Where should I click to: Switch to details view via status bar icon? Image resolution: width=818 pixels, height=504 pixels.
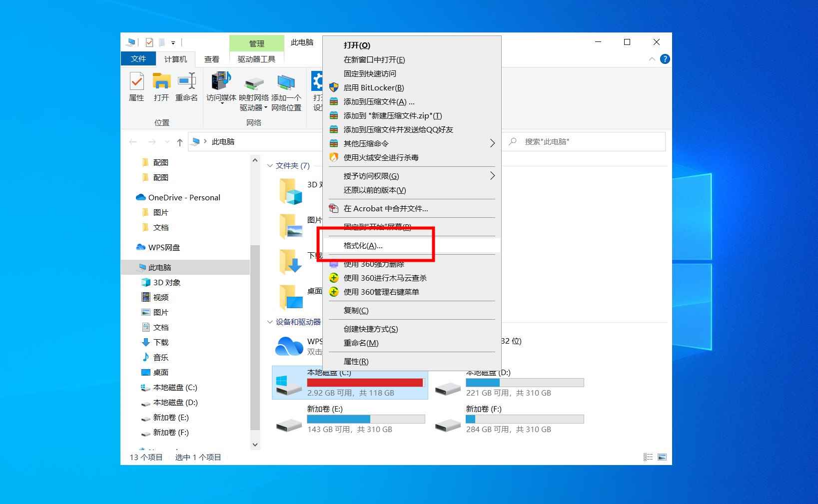(x=648, y=457)
